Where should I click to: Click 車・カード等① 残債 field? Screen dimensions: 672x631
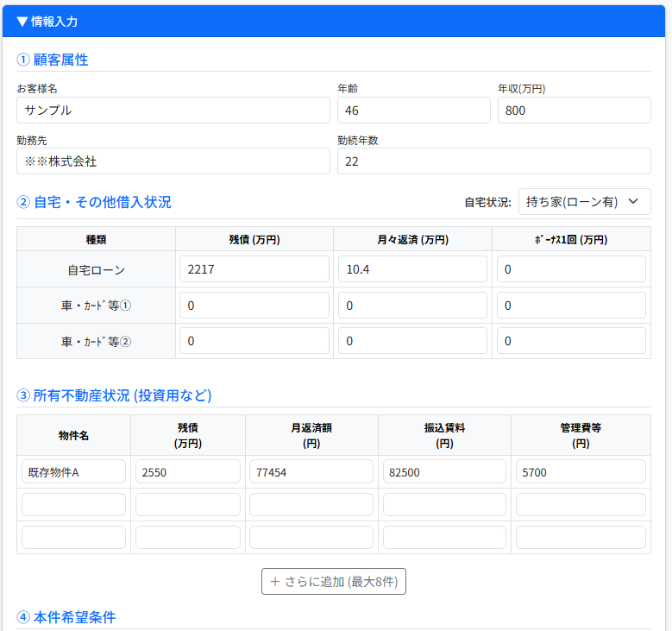tap(254, 306)
